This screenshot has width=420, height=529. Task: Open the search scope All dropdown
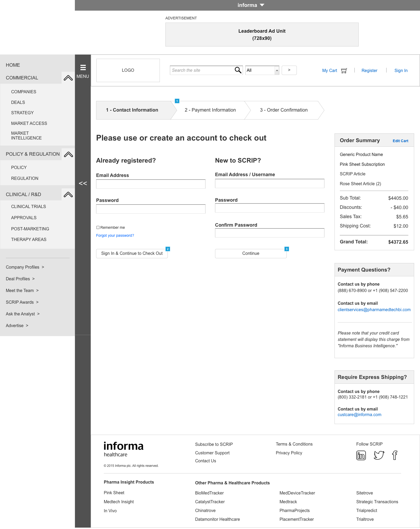tap(262, 70)
